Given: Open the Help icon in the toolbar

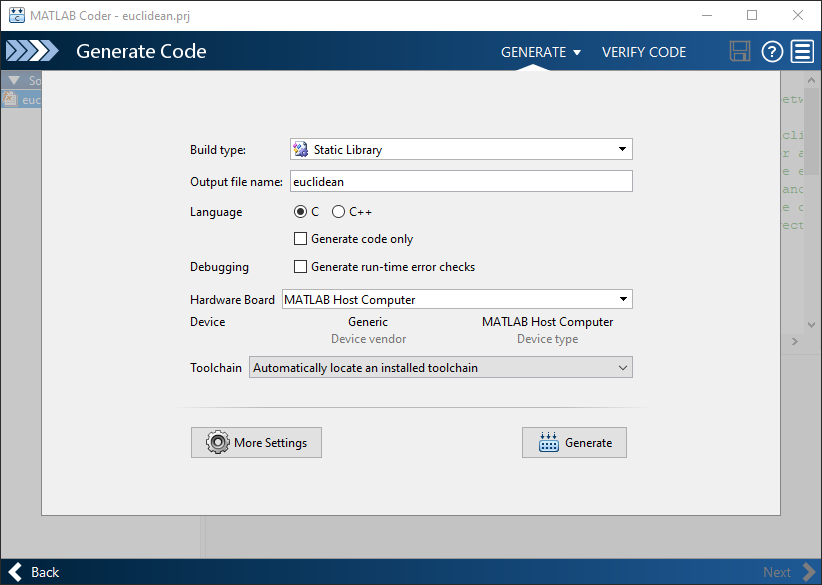Looking at the screenshot, I should coord(771,51).
